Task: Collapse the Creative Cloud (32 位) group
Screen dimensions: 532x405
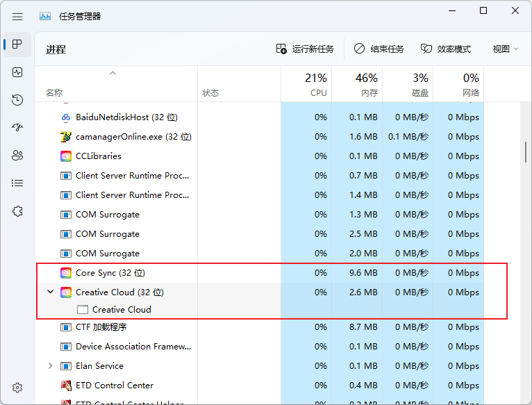Action: [x=50, y=292]
